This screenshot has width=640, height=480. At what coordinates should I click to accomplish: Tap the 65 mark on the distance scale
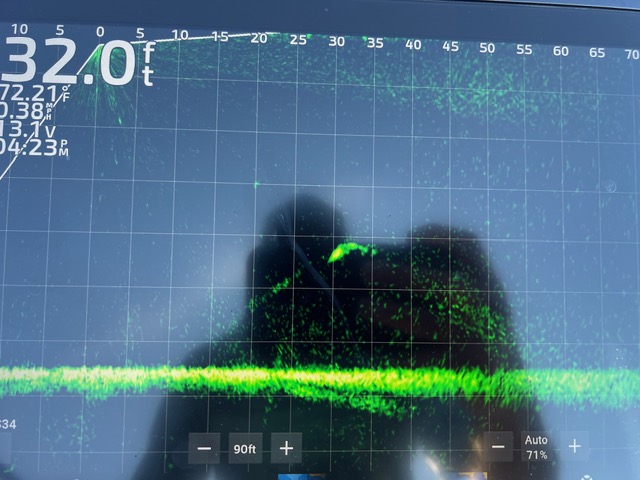click(597, 52)
